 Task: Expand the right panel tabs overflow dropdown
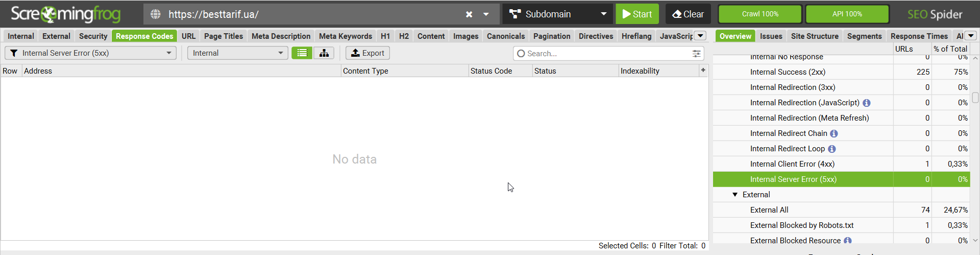pyautogui.click(x=971, y=36)
